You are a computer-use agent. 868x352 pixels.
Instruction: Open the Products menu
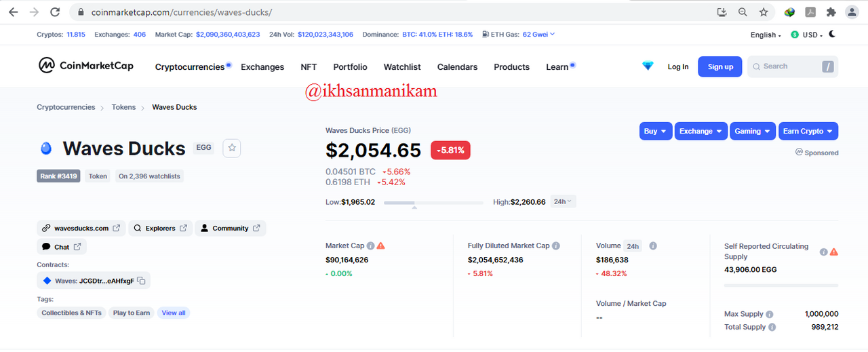511,66
